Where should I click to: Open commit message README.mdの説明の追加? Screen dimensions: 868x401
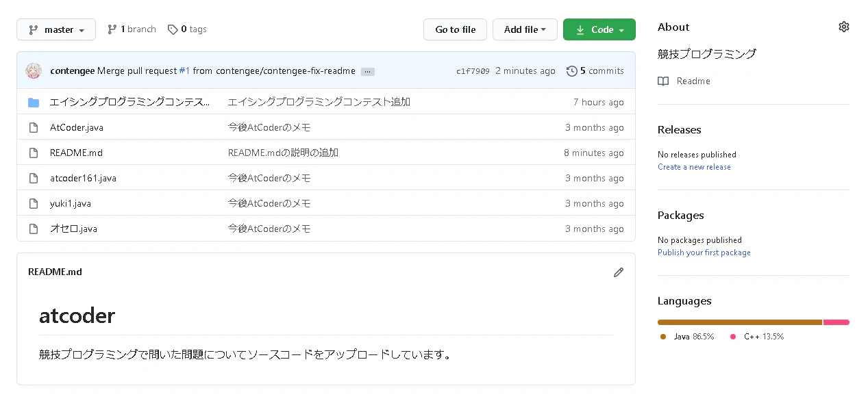(283, 153)
